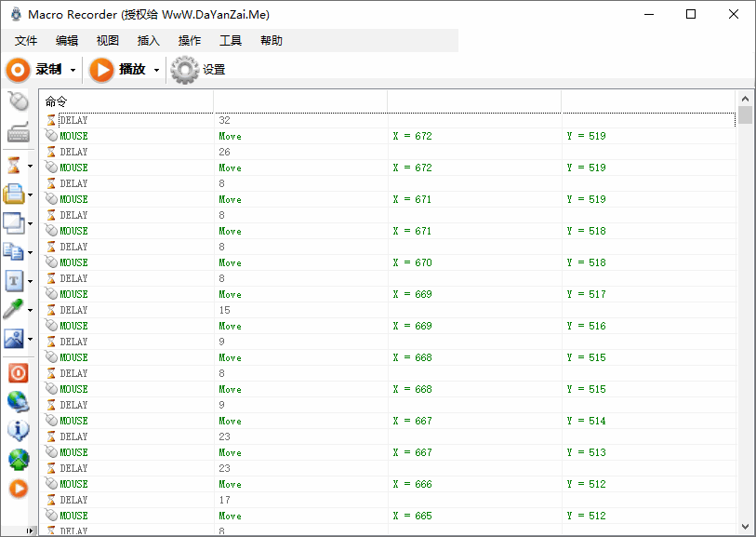Click the text 'T' sidebar icon
This screenshot has height=537, width=756.
click(14, 281)
